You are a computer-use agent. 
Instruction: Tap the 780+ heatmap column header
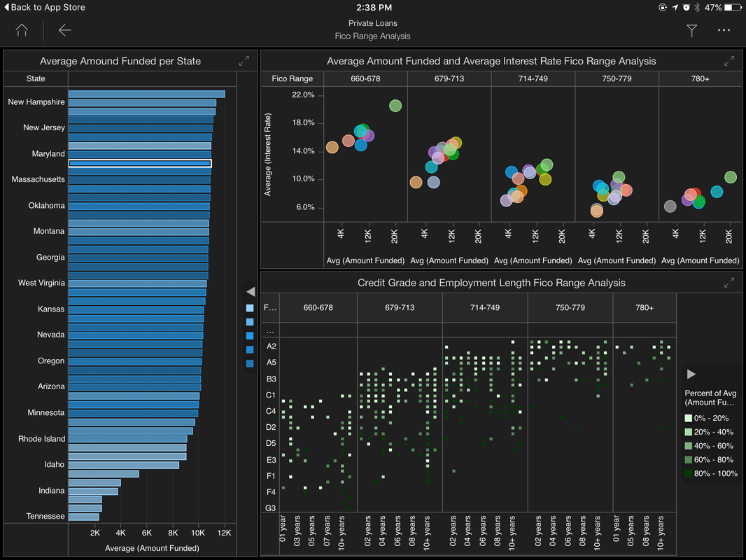(645, 308)
